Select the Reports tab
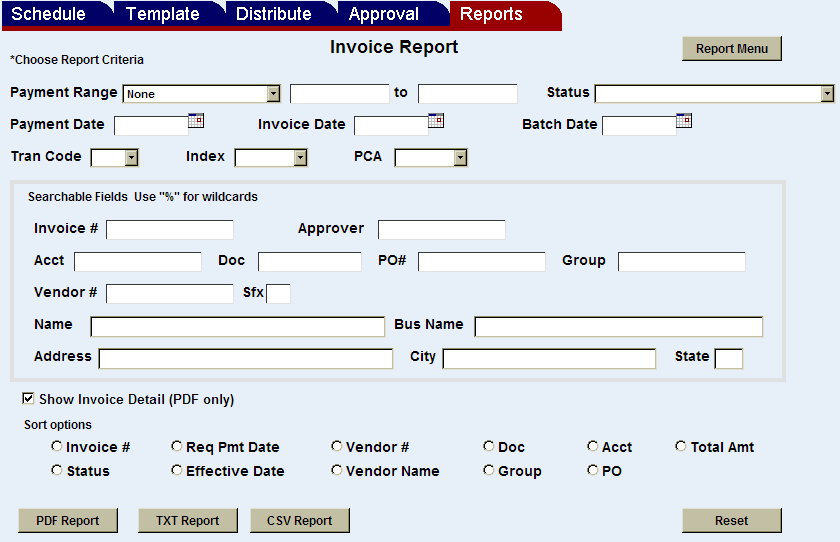Image resolution: width=840 pixels, height=542 pixels. coord(504,14)
